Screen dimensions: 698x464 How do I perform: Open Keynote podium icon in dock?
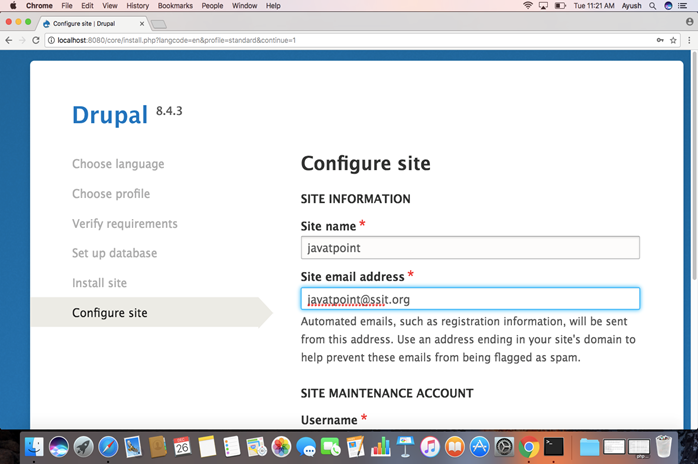click(405, 447)
